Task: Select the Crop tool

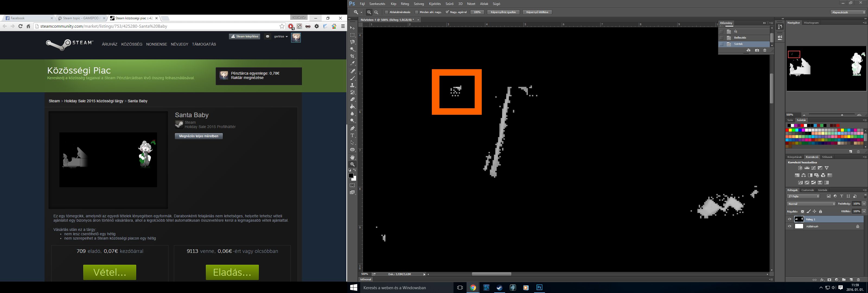Action: [352, 56]
